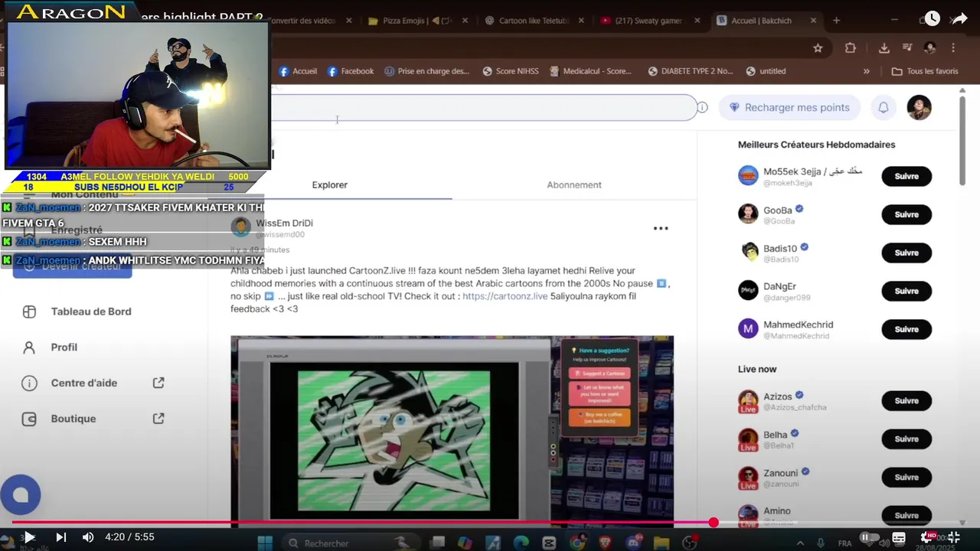Exit fullscreen mode
The height and width of the screenshot is (551, 980).
click(x=954, y=537)
